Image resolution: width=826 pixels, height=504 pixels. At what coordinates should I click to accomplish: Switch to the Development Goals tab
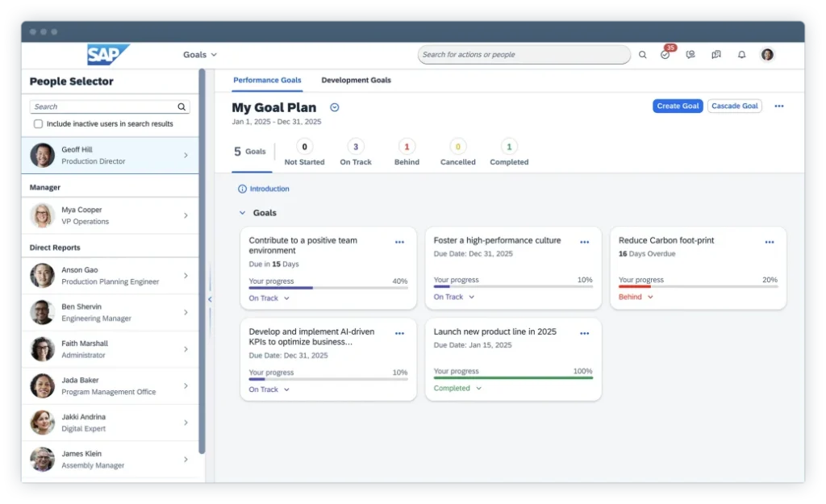click(356, 81)
